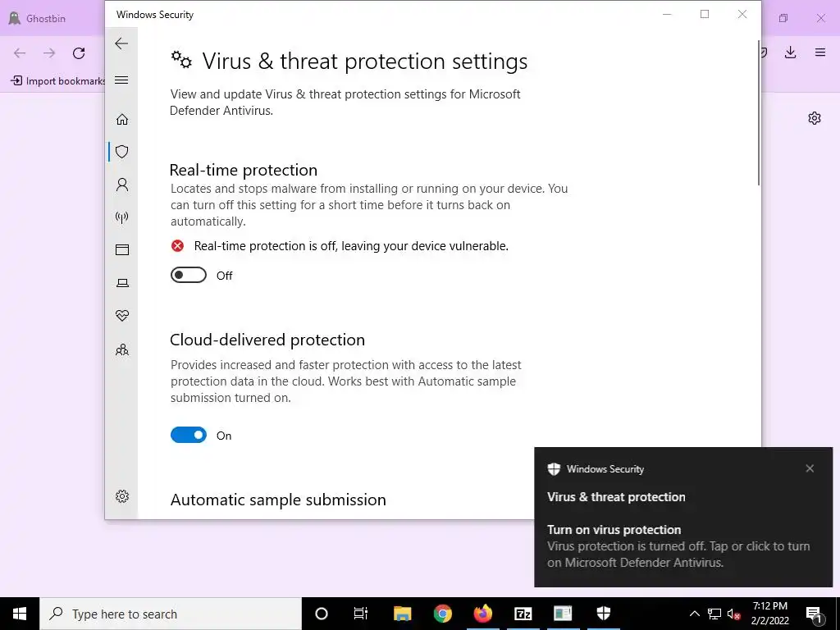The width and height of the screenshot is (840, 630).
Task: Open Cortana circle icon on taskbar
Action: [322, 614]
